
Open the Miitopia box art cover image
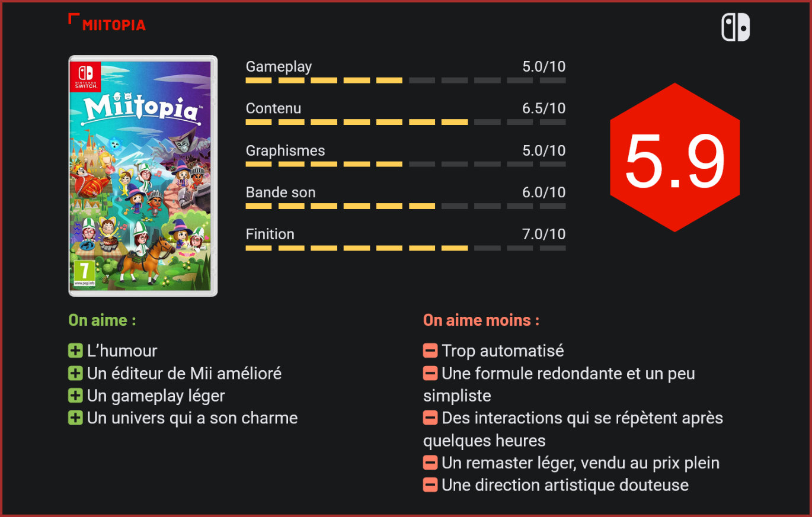coord(143,175)
